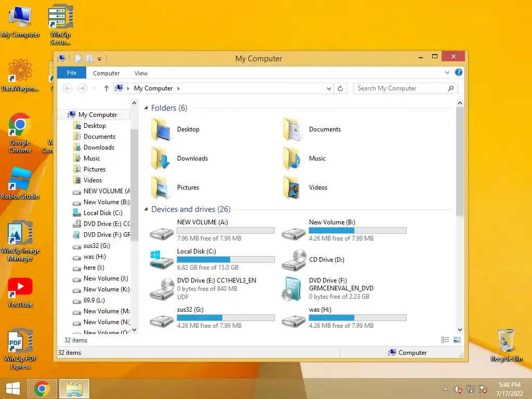
Task: Collapse the Folders (6) group
Action: click(x=146, y=108)
